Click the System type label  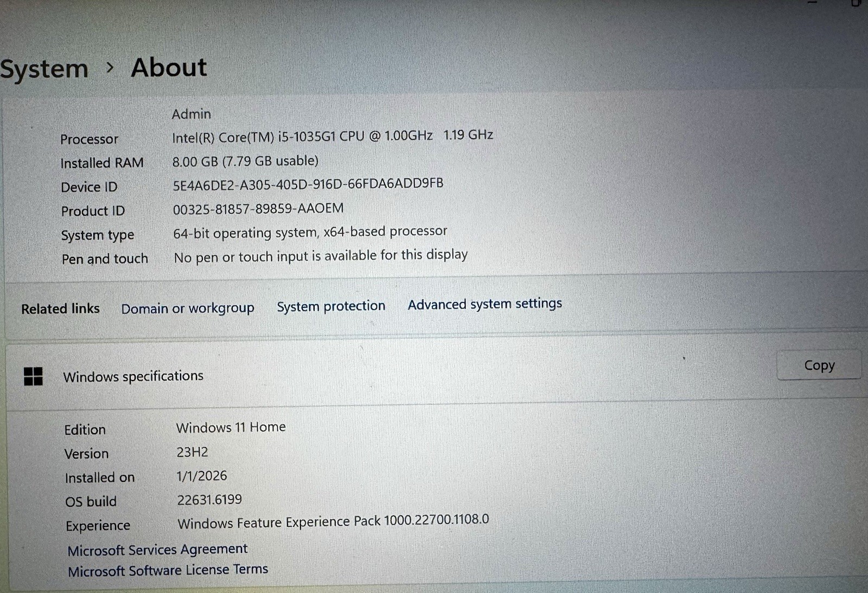pos(98,235)
